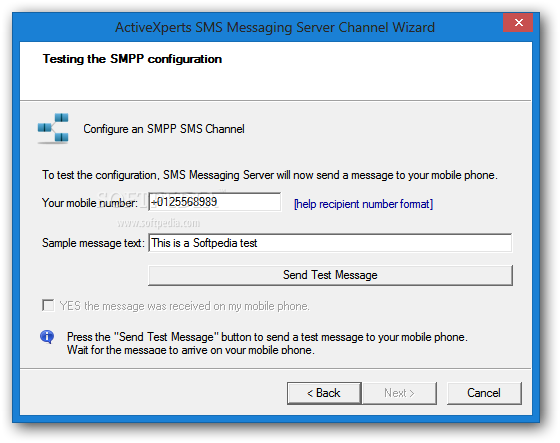Click the Press the Send Test Message hint
This screenshot has width=560, height=443.
coord(267,343)
